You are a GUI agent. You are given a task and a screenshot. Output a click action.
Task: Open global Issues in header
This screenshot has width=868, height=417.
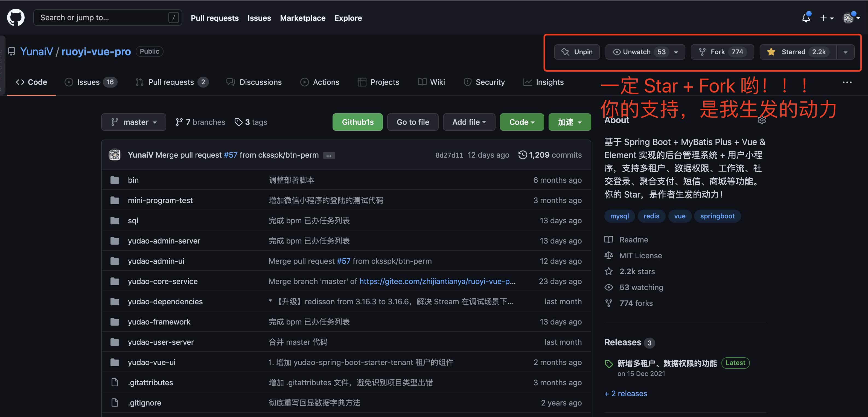[x=259, y=18]
